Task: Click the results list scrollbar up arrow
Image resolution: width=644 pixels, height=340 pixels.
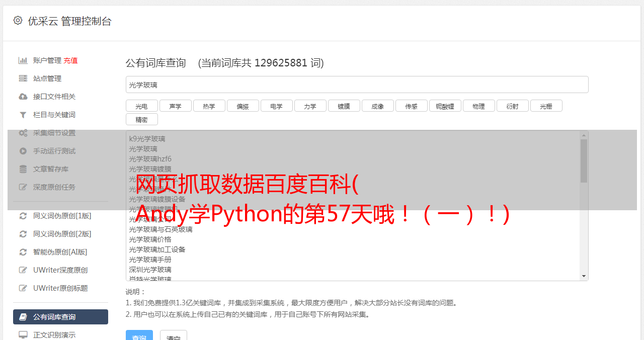Action: point(584,135)
